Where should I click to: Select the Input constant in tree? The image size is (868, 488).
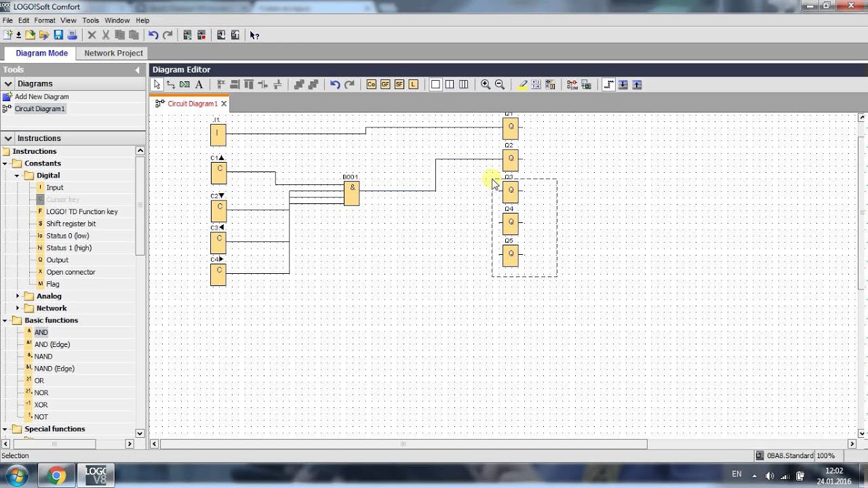pyautogui.click(x=54, y=188)
